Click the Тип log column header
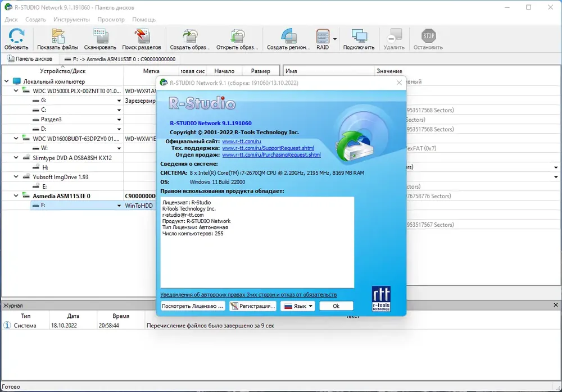Screen dimensions: 562x392 coord(25,316)
